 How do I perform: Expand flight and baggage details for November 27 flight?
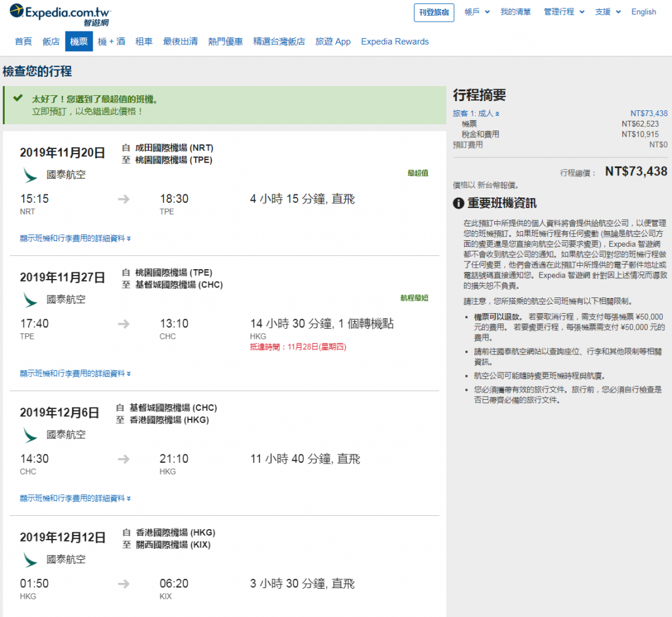[75, 373]
